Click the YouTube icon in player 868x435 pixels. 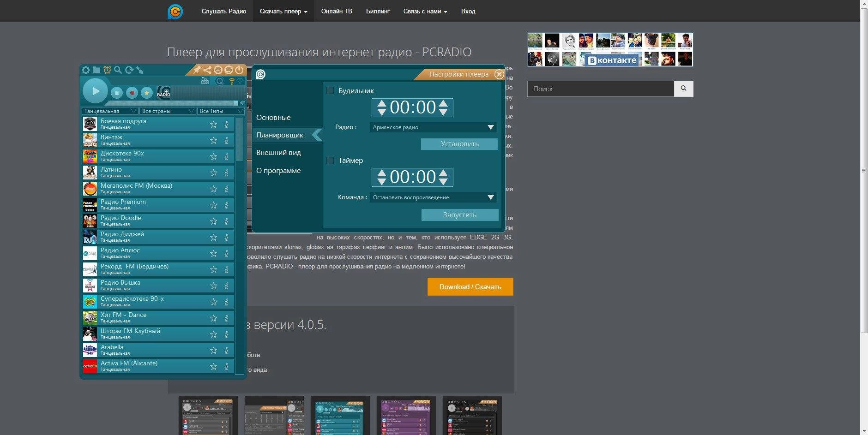pos(205,80)
